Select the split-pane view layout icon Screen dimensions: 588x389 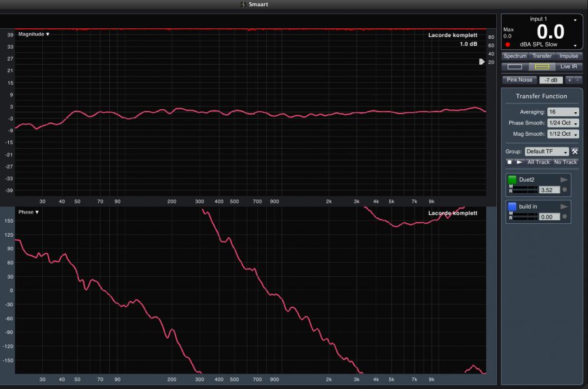coord(542,67)
